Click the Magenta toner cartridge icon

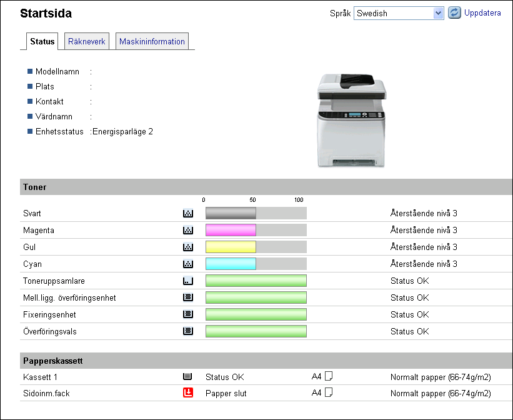(x=188, y=231)
